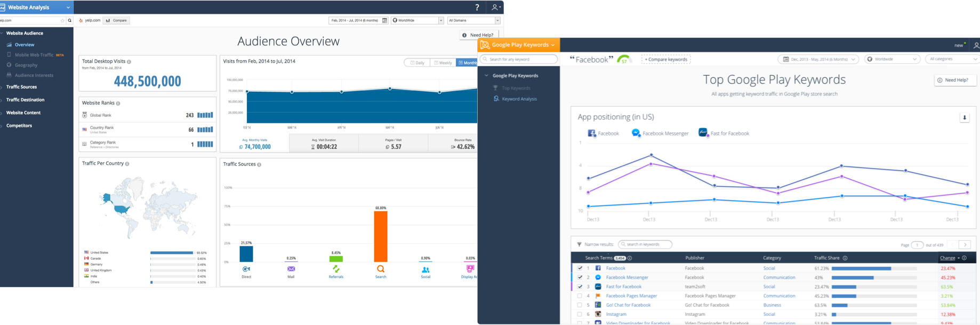
Task: Open the All Domains dropdown
Action: pos(473,21)
